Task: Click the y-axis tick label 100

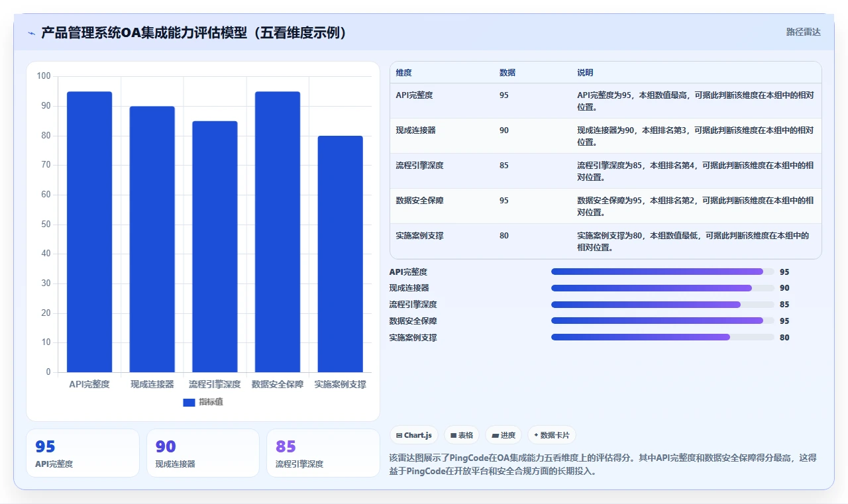Action: pos(44,76)
